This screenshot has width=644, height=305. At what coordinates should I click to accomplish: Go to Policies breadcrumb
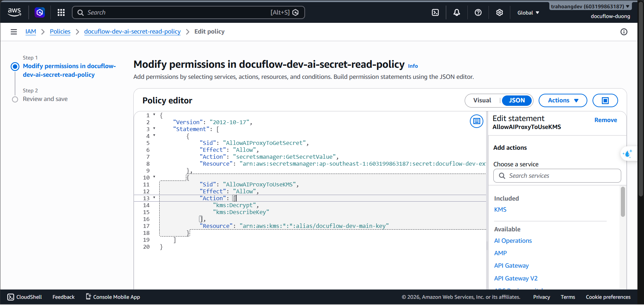pos(60,32)
